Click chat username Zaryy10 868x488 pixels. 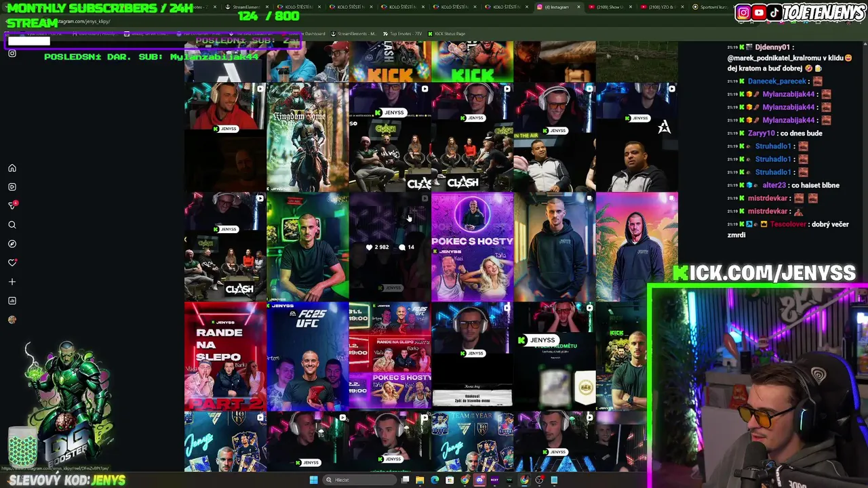(x=761, y=134)
